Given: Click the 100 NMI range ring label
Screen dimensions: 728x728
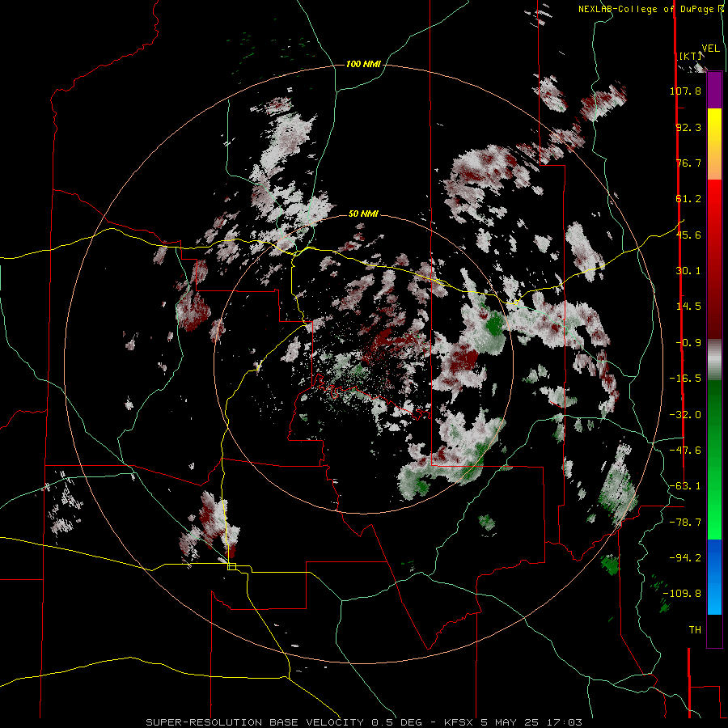Looking at the screenshot, I should click(x=363, y=64).
